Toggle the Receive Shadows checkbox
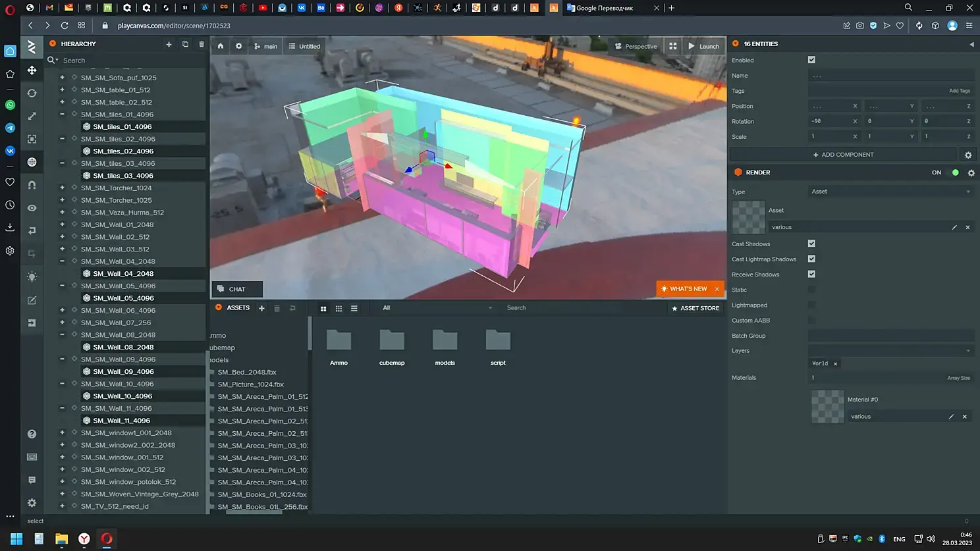The height and width of the screenshot is (551, 980). (x=811, y=274)
